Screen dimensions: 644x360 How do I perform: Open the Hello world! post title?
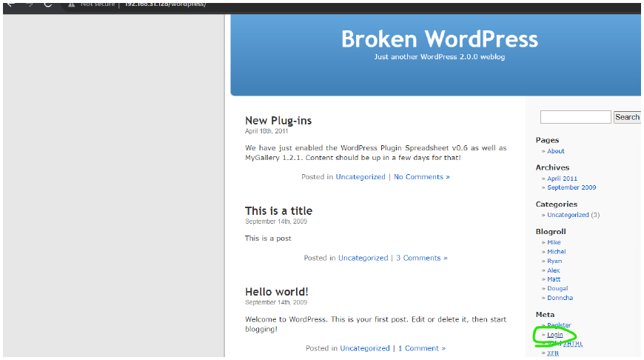pyautogui.click(x=276, y=292)
